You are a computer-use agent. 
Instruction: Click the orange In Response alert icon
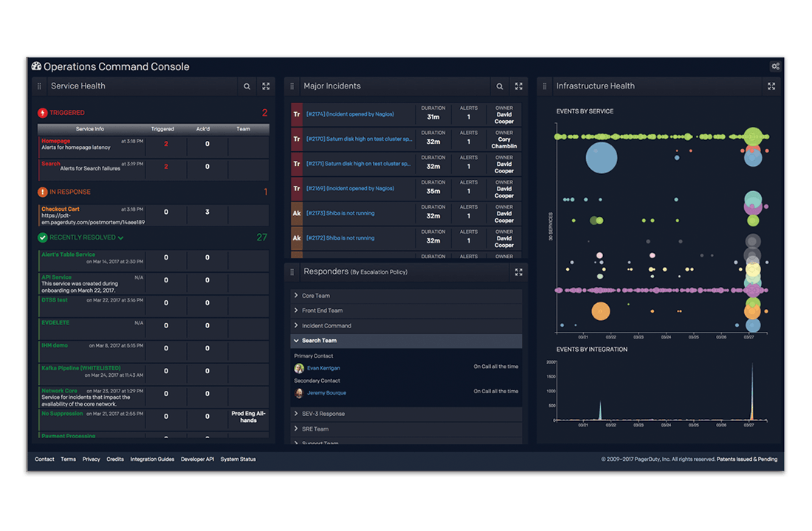click(x=43, y=192)
